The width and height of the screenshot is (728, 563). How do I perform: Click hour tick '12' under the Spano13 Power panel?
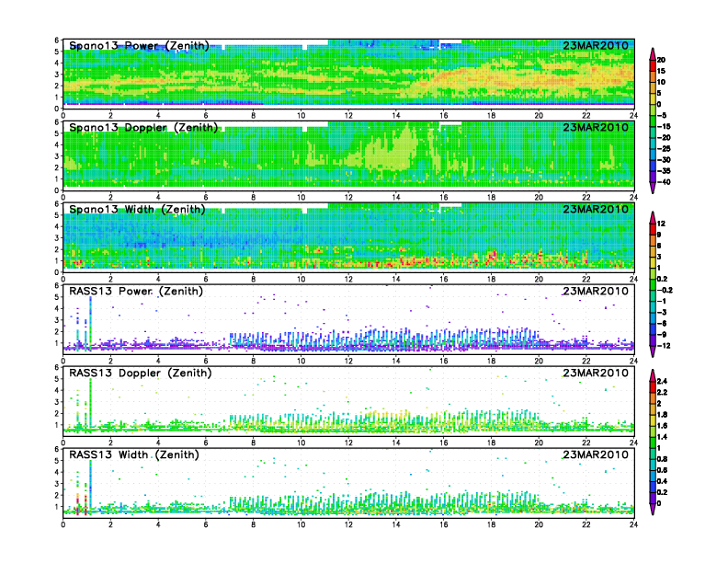point(348,116)
